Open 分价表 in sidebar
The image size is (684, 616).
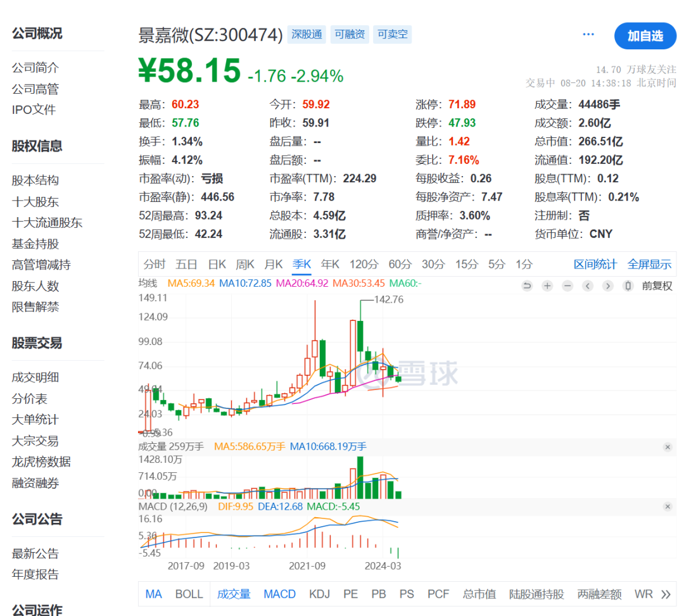click(29, 399)
